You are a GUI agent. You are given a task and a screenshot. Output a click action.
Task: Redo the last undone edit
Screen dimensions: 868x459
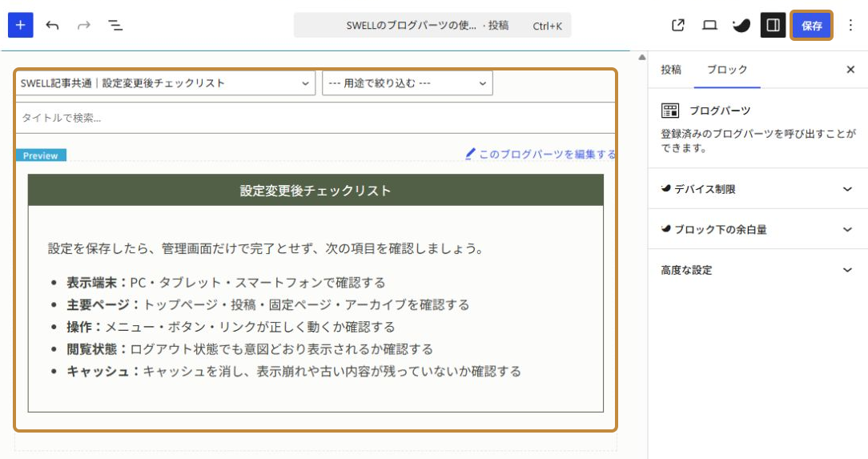click(x=84, y=26)
